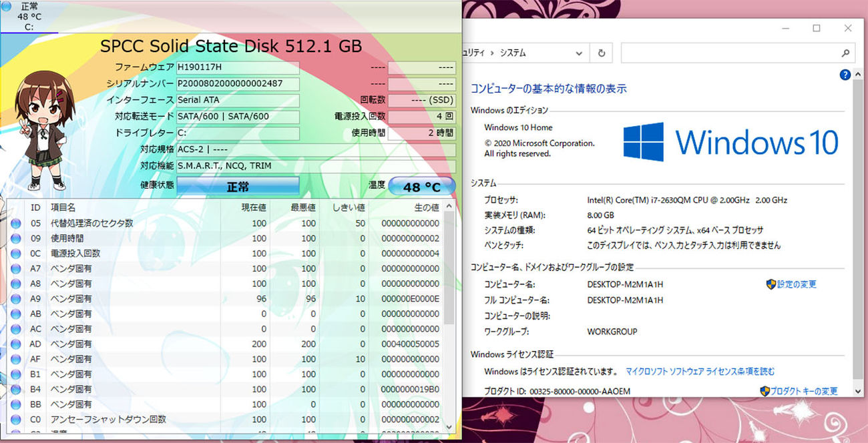Click the 回転数 ---- (SSD) field
868x443 pixels.
click(x=422, y=100)
